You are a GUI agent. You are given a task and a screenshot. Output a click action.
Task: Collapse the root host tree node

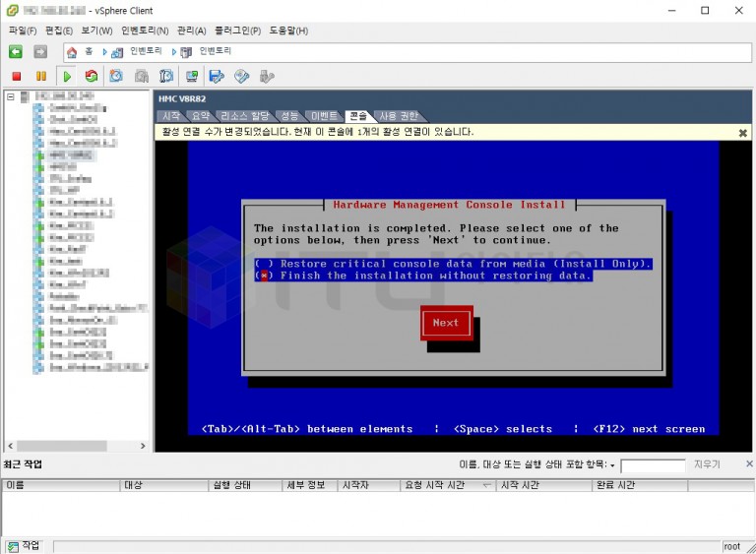coord(10,96)
